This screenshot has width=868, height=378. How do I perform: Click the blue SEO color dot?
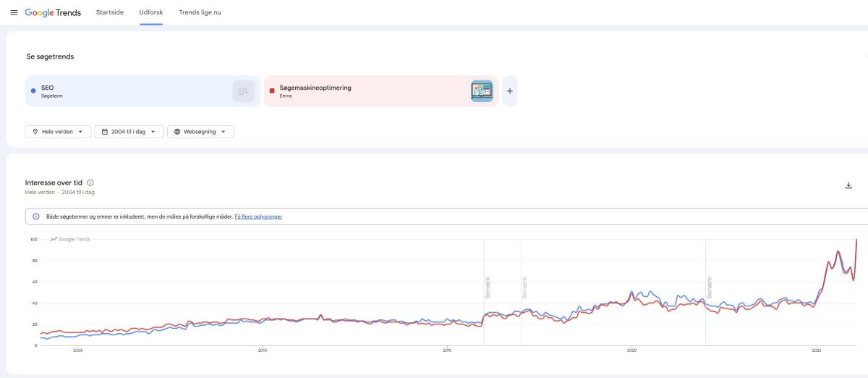point(33,91)
